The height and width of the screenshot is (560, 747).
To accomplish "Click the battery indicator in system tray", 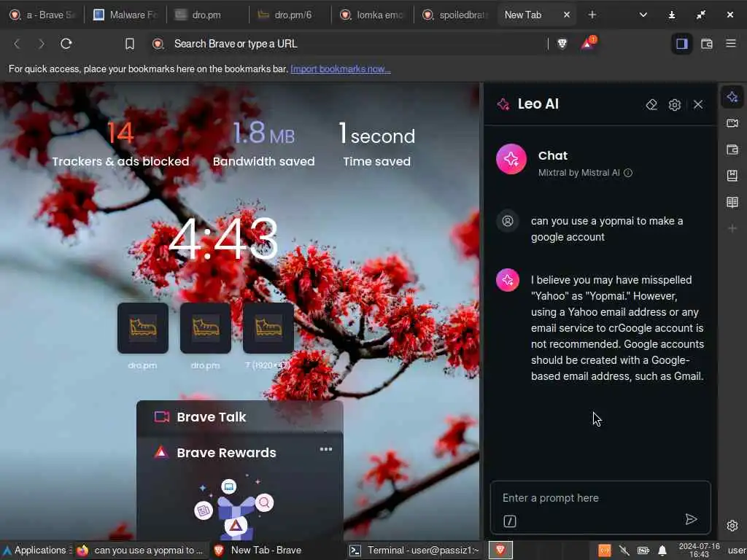I will [x=643, y=551].
